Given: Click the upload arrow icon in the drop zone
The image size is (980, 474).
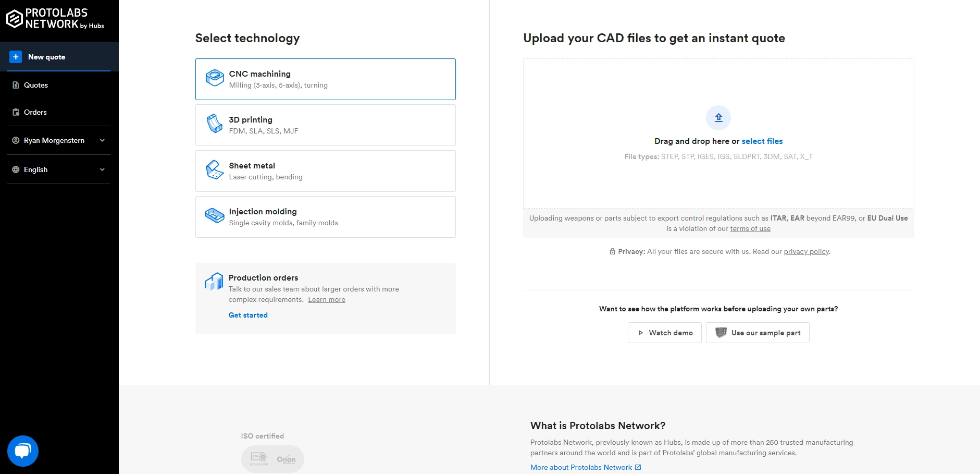Looking at the screenshot, I should click(718, 118).
